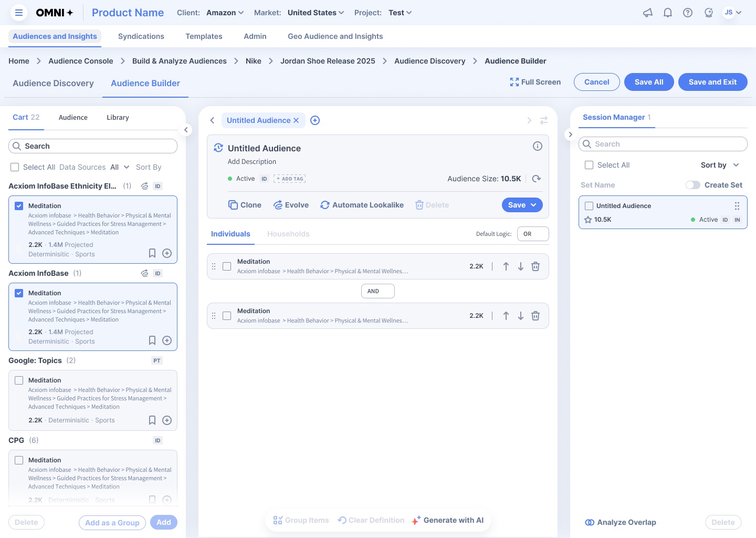This screenshot has height=538, width=756.
Task: Delete the first Meditation definition row
Action: (535, 266)
